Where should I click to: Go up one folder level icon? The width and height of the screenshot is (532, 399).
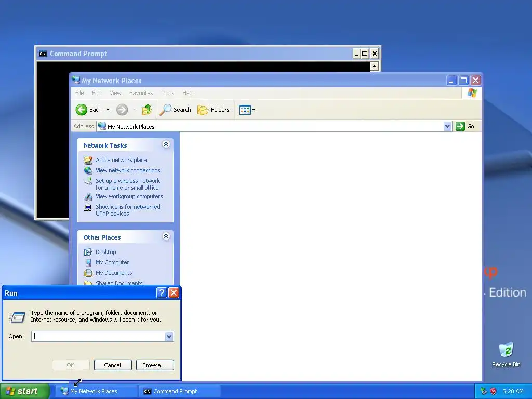[x=147, y=110]
